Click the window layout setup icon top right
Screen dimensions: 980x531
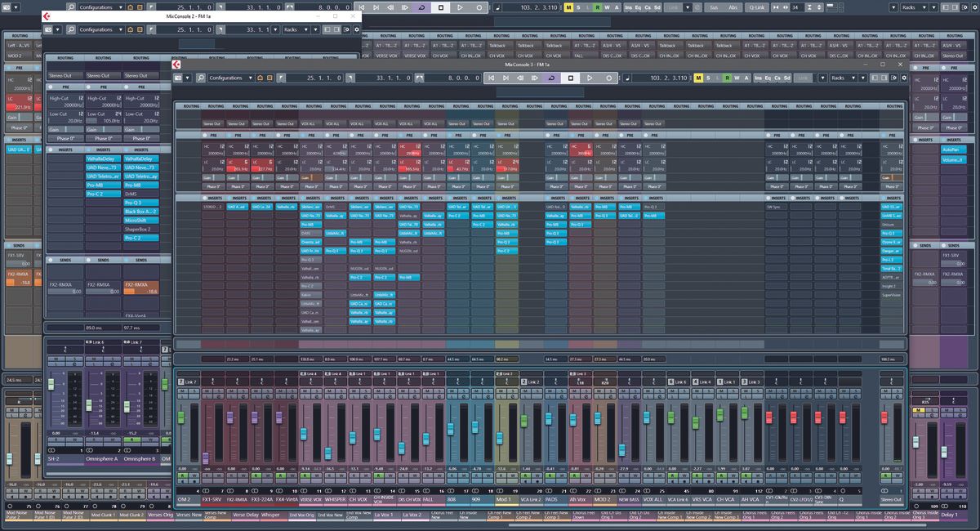point(893,76)
